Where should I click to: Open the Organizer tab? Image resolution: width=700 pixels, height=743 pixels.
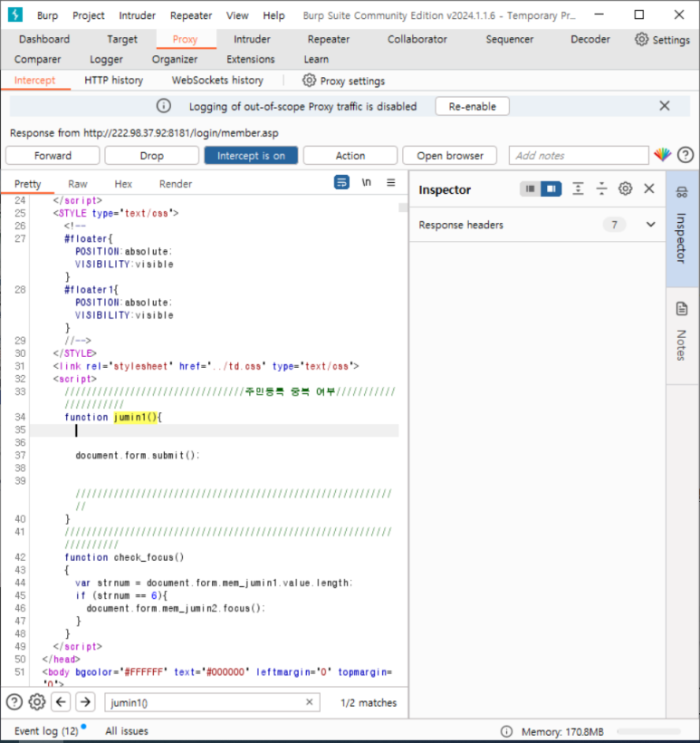point(175,59)
